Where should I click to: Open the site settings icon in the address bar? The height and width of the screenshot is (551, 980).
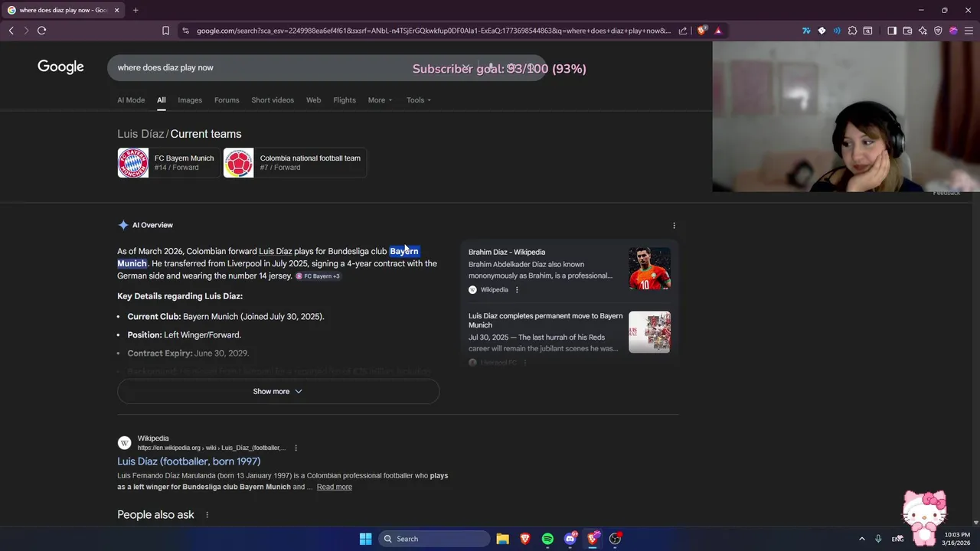click(x=185, y=31)
